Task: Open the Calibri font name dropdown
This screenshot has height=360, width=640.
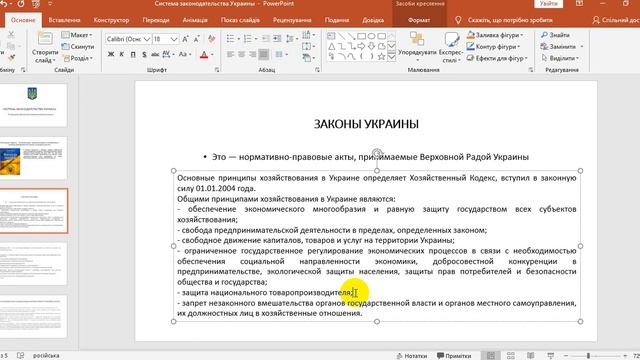Action: 147,39
